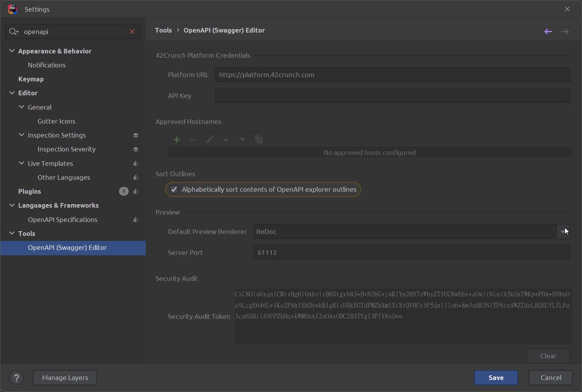This screenshot has width=582, height=392.
Task: Collapse the Appearance & Behavior section
Action: tap(12, 51)
